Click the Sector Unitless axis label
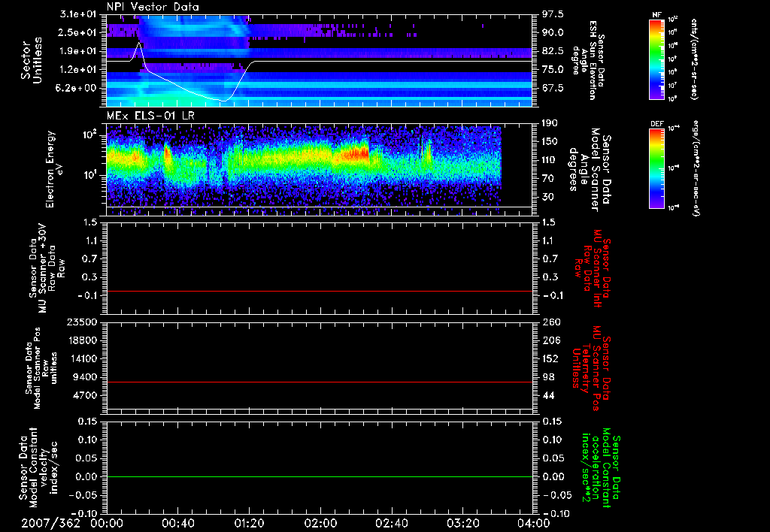The height and width of the screenshot is (532, 770). tap(31, 61)
